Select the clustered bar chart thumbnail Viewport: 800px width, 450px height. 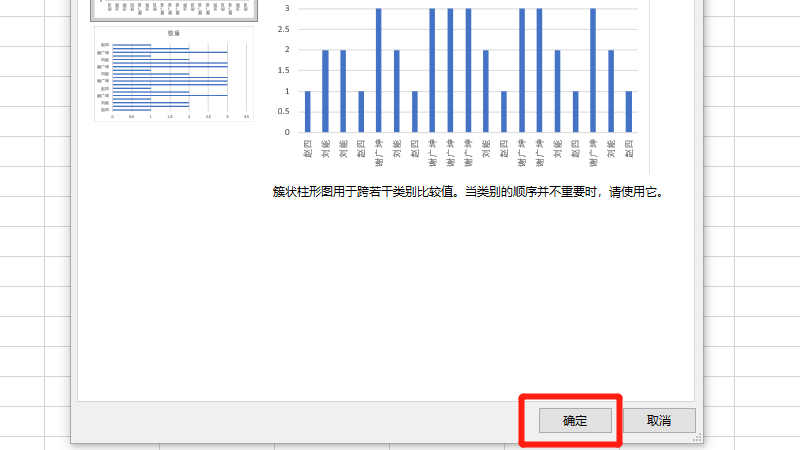(174, 74)
